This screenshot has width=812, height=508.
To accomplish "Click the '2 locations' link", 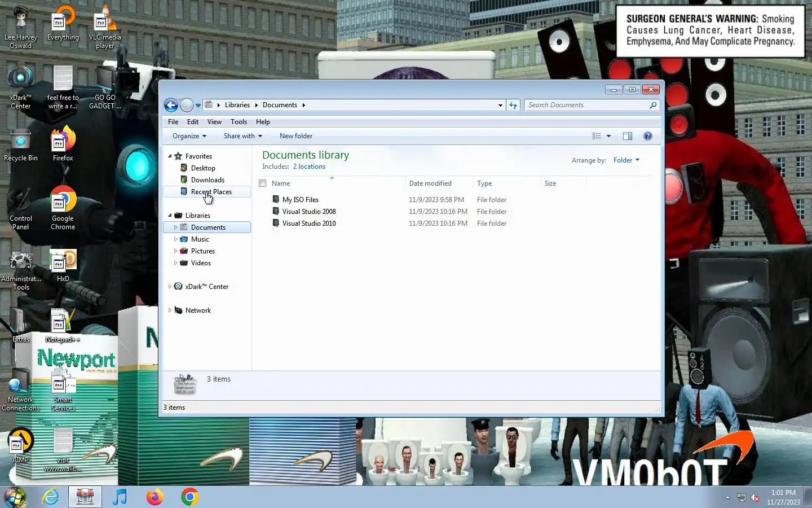I will tap(309, 167).
